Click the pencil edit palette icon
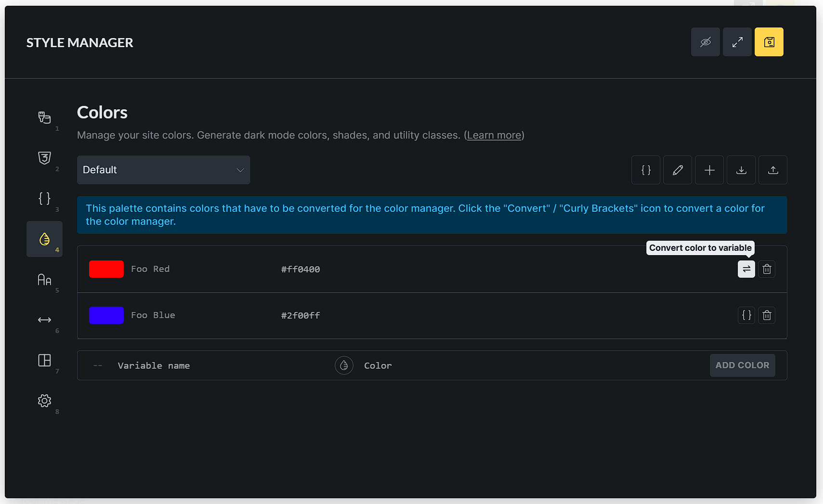 pyautogui.click(x=677, y=170)
